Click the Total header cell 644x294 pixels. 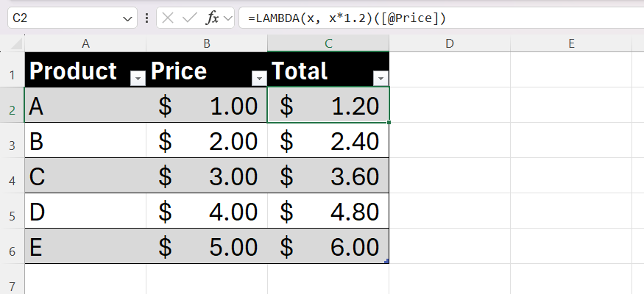coord(328,70)
